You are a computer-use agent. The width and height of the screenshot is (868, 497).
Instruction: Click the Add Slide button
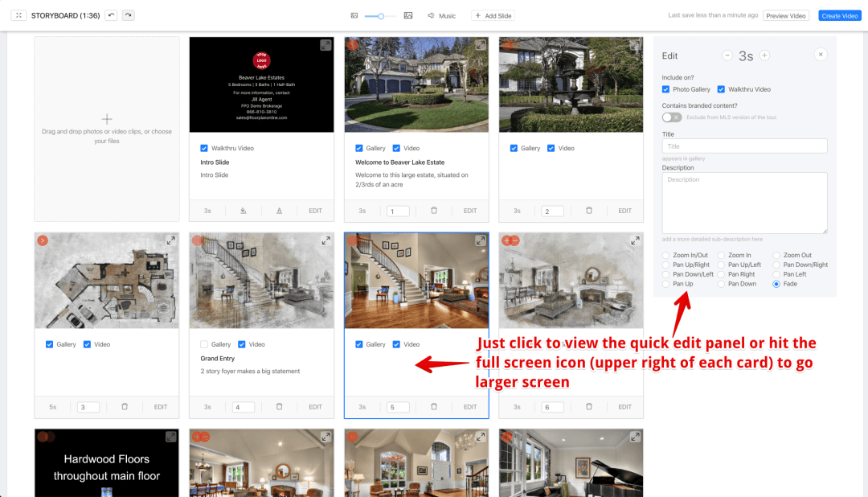(x=493, y=15)
